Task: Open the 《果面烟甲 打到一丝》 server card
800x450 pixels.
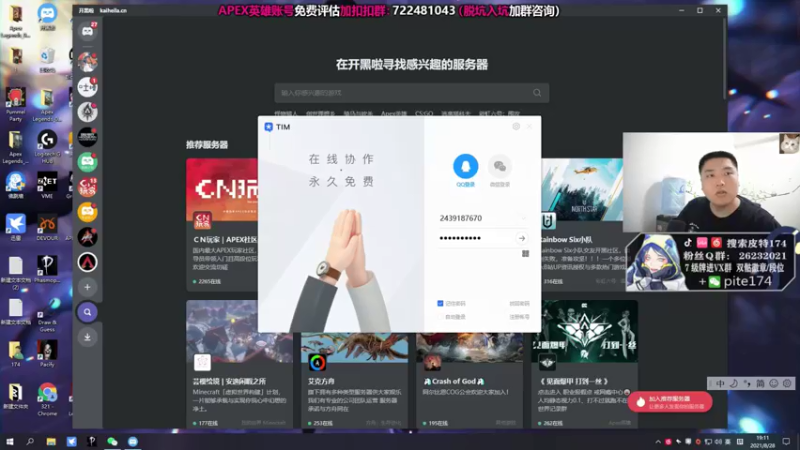Action: 584,364
